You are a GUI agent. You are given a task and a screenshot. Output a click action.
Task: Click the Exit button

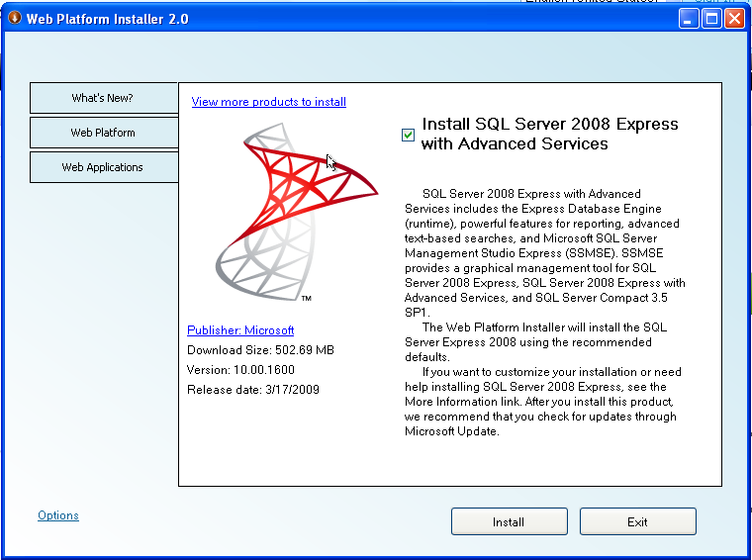click(638, 521)
